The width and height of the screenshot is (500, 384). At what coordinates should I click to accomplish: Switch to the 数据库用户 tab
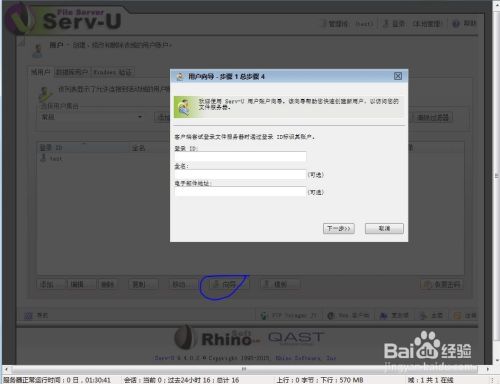pyautogui.click(x=72, y=72)
